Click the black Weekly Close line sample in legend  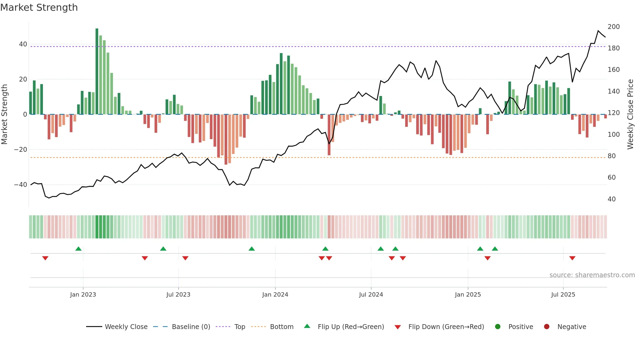[94, 327]
